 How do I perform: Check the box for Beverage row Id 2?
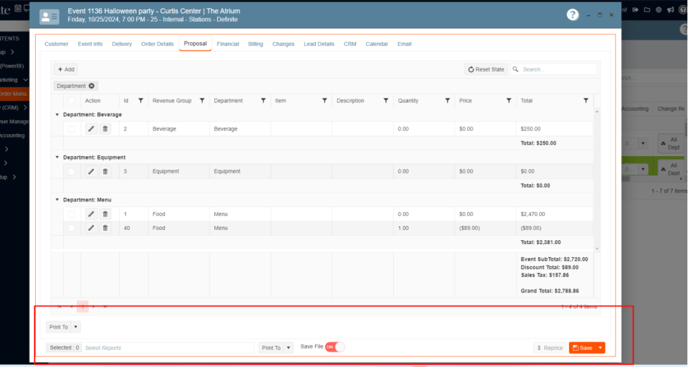point(71,129)
